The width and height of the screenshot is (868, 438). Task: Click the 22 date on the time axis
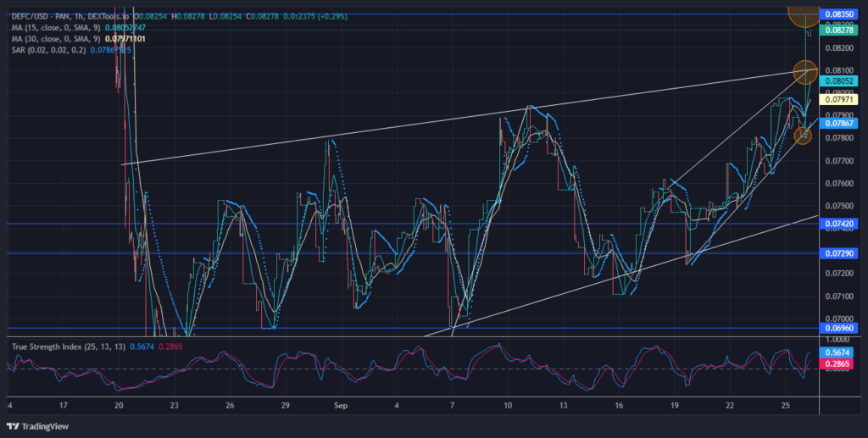(730, 405)
